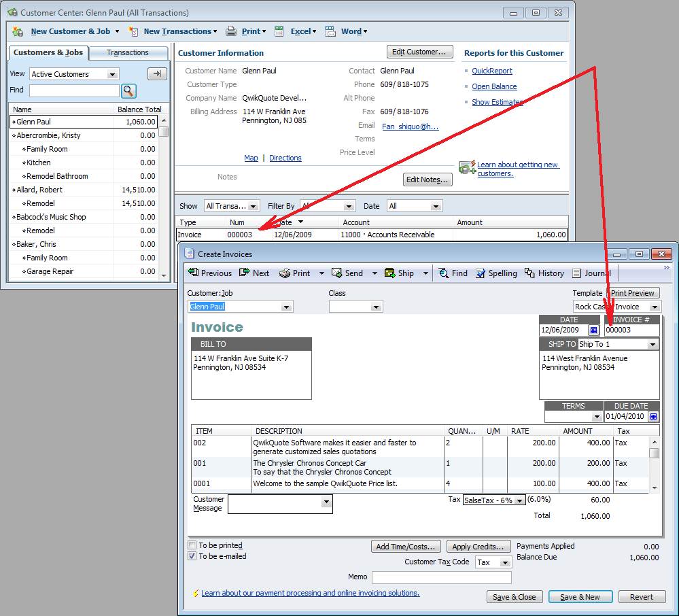Switch to the Transactions tab
This screenshot has height=616, width=679.
coord(128,52)
